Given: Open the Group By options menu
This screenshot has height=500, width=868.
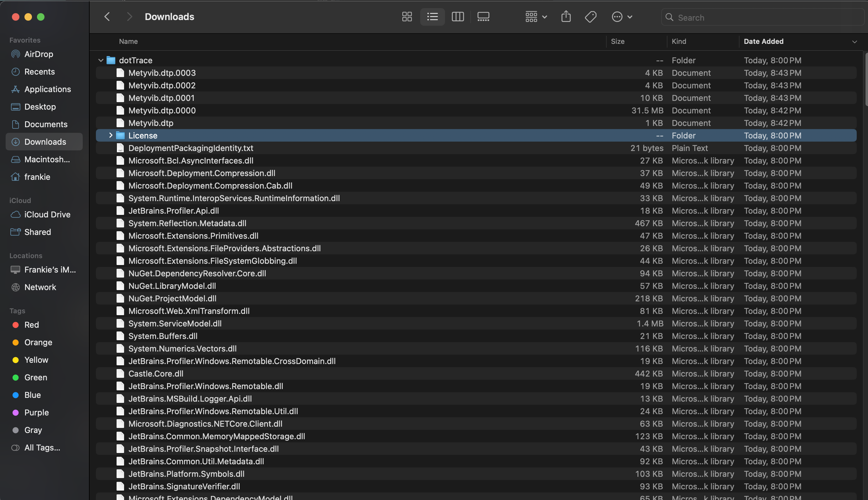Looking at the screenshot, I should 536,17.
